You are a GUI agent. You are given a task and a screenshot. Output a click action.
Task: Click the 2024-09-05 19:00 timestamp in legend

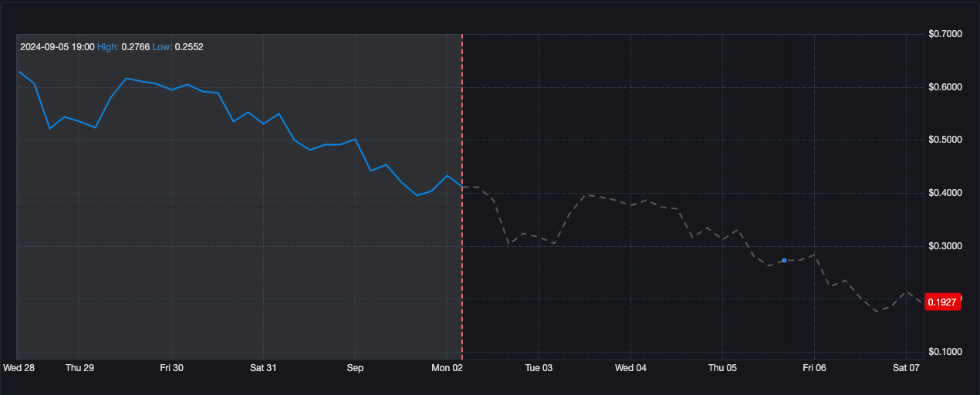click(57, 47)
